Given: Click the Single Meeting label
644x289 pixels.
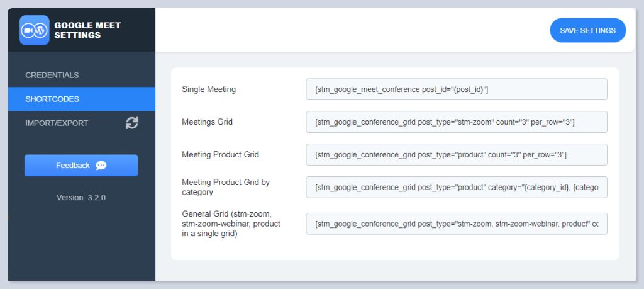Looking at the screenshot, I should [209, 89].
